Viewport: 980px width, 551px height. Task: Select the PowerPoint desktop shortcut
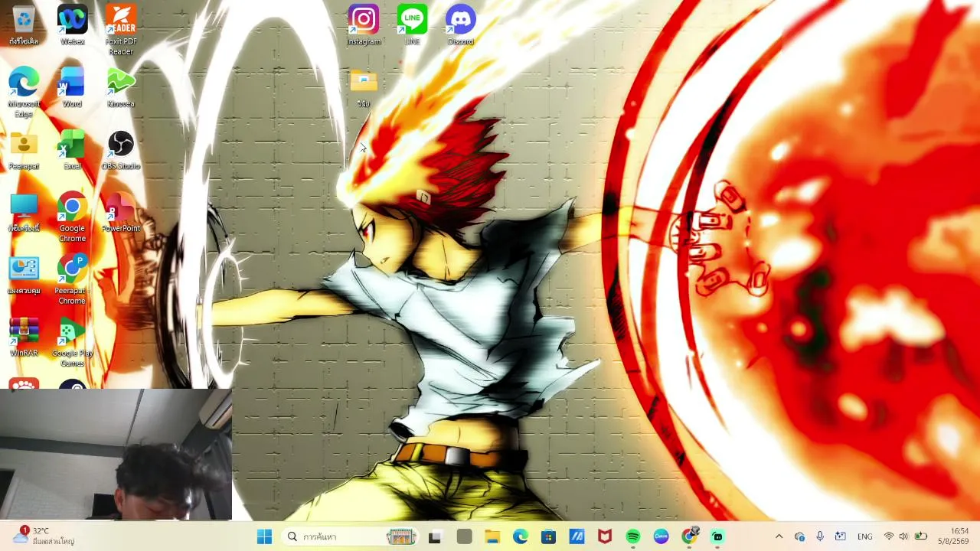[x=121, y=212]
